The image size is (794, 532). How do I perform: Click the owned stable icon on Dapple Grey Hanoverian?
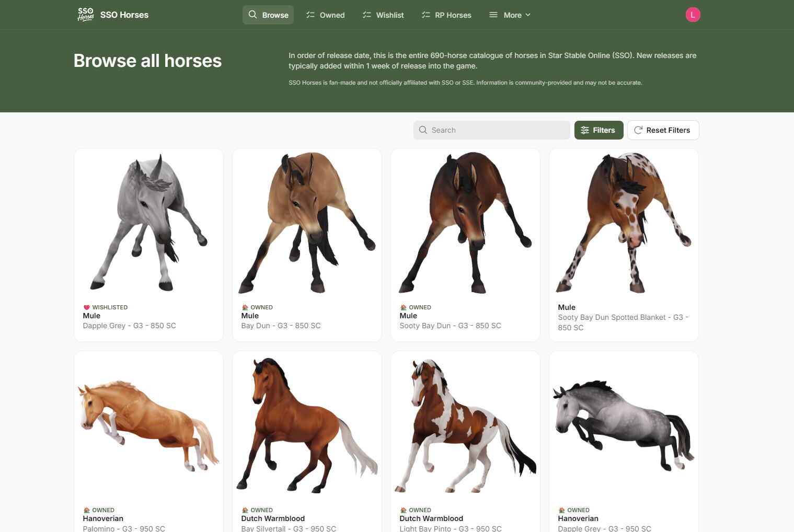[x=561, y=510]
